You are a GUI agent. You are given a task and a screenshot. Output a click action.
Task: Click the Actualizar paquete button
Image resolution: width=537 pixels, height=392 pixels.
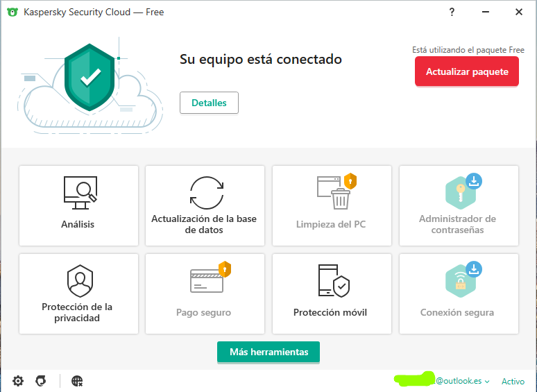[467, 71]
